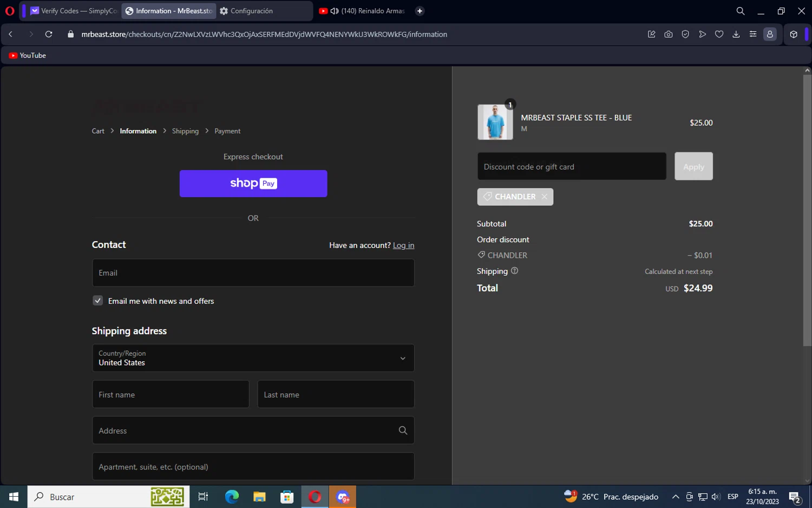The width and height of the screenshot is (812, 508).
Task: Open the notifications center icon
Action: (795, 497)
